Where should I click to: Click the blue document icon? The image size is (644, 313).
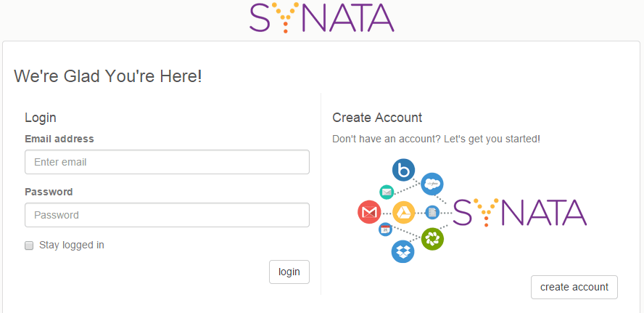[432, 212]
